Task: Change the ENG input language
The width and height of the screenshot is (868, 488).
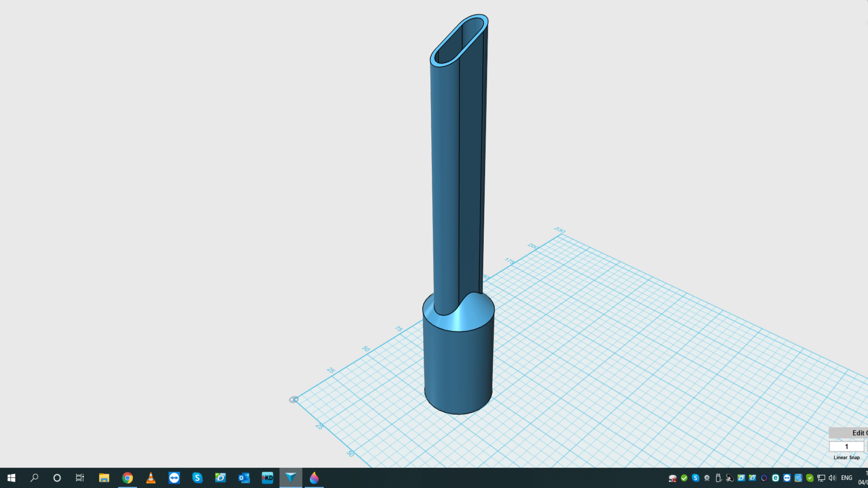Action: pos(847,478)
